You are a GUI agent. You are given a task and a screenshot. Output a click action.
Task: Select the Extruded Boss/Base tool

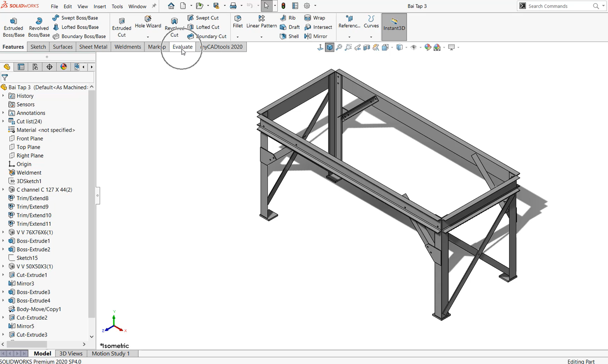14,27
